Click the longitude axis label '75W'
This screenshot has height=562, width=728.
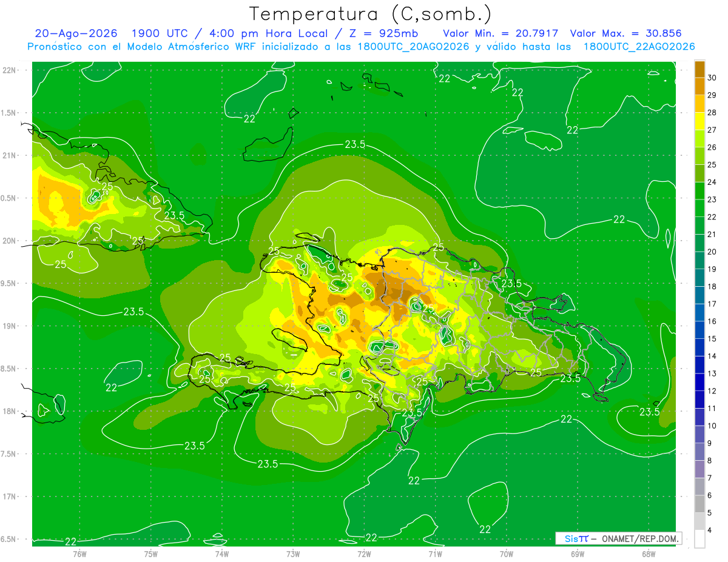(150, 554)
